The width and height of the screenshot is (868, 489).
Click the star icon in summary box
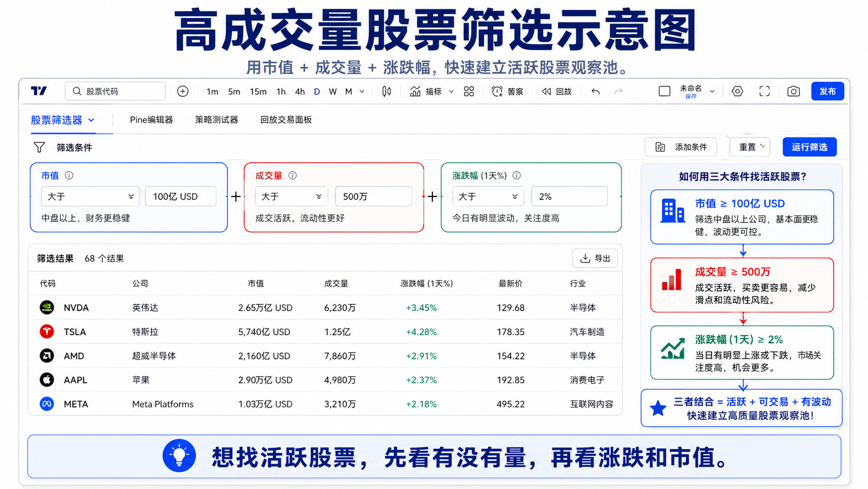(x=658, y=408)
